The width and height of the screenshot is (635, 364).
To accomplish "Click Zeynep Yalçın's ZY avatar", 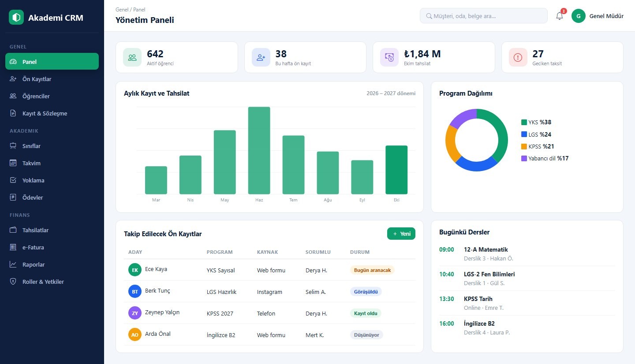I will point(135,313).
